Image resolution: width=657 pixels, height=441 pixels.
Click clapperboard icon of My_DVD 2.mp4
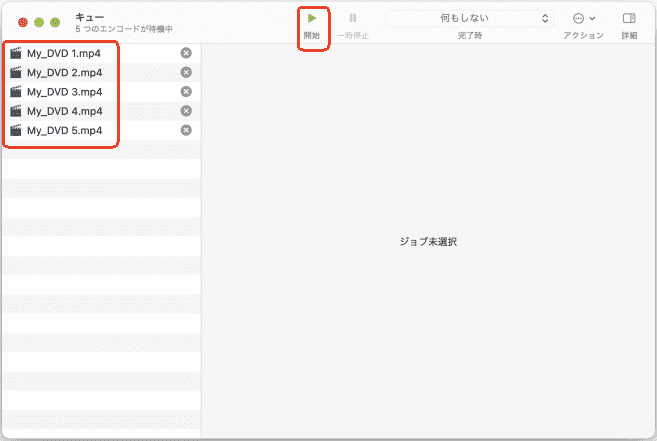16,73
